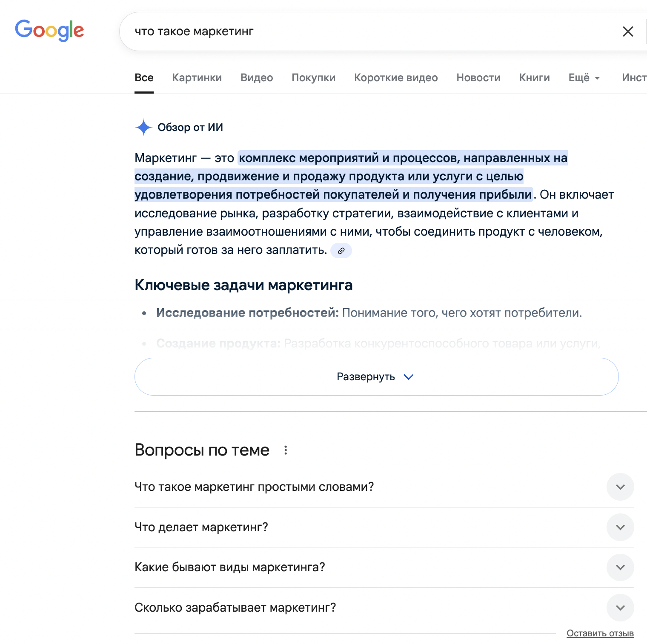Switch to the Картинки tab
The width and height of the screenshot is (647, 644).
[197, 78]
